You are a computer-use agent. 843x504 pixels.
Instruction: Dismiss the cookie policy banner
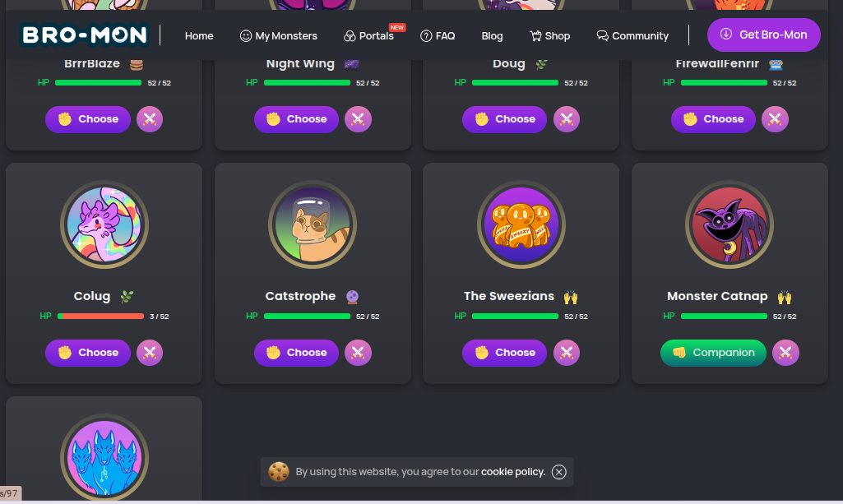559,472
